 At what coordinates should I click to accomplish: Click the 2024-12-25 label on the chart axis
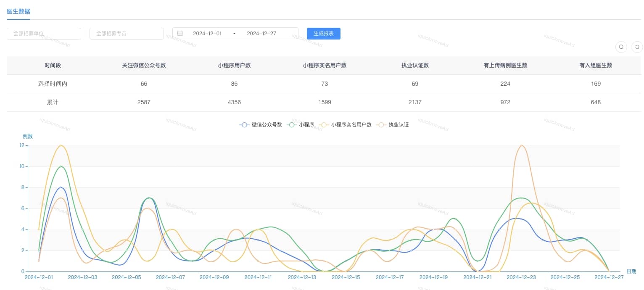pos(565,277)
